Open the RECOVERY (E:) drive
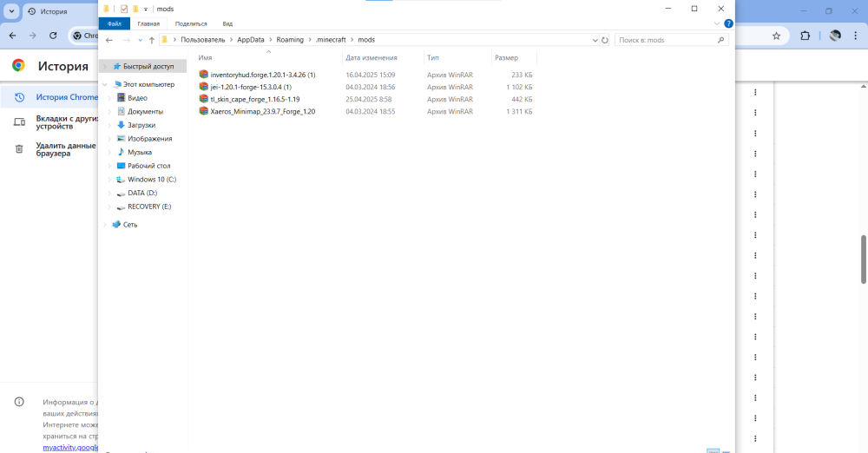Image resolution: width=868 pixels, height=453 pixels. tap(149, 207)
